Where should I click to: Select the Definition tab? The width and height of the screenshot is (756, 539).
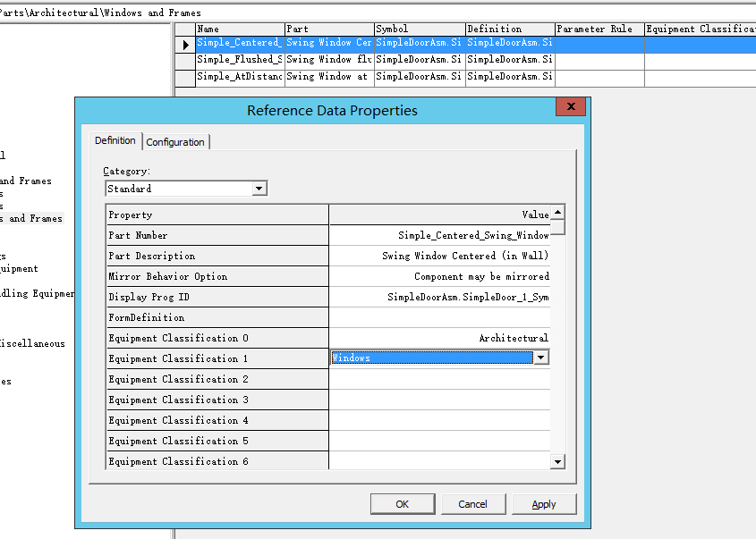tap(115, 140)
